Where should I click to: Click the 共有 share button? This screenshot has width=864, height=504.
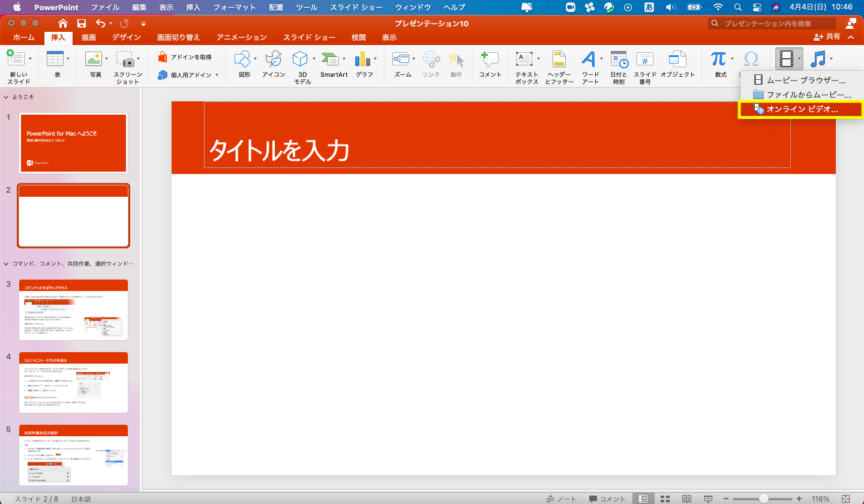[x=827, y=37]
